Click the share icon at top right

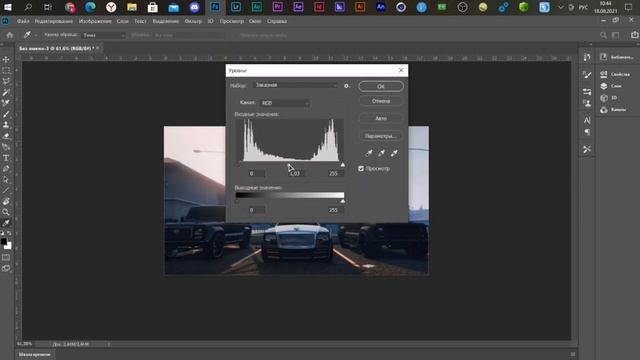click(x=634, y=35)
